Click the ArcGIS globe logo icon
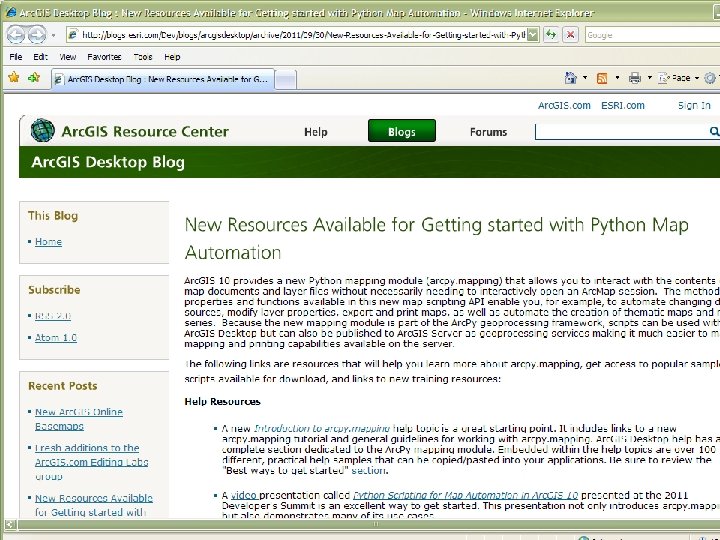The image size is (720, 540). pos(43,130)
